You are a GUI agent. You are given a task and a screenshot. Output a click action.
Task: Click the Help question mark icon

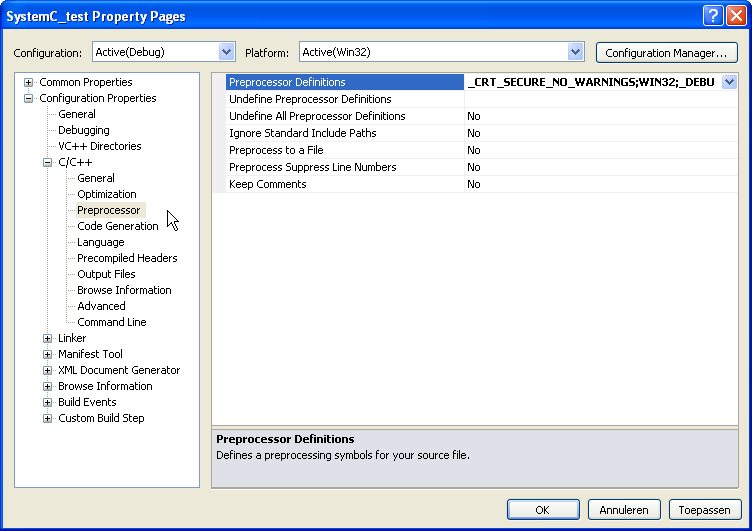tap(712, 15)
